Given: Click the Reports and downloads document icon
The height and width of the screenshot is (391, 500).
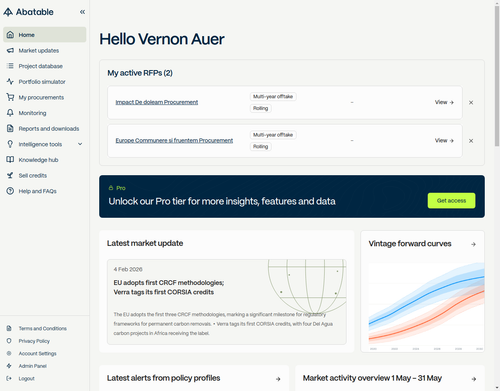Looking at the screenshot, I should 10,129.
